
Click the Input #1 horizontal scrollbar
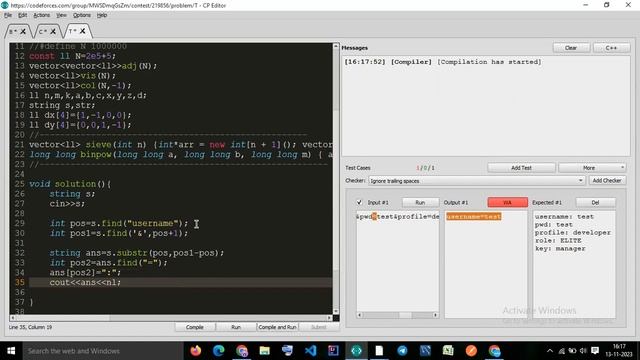tap(398, 315)
